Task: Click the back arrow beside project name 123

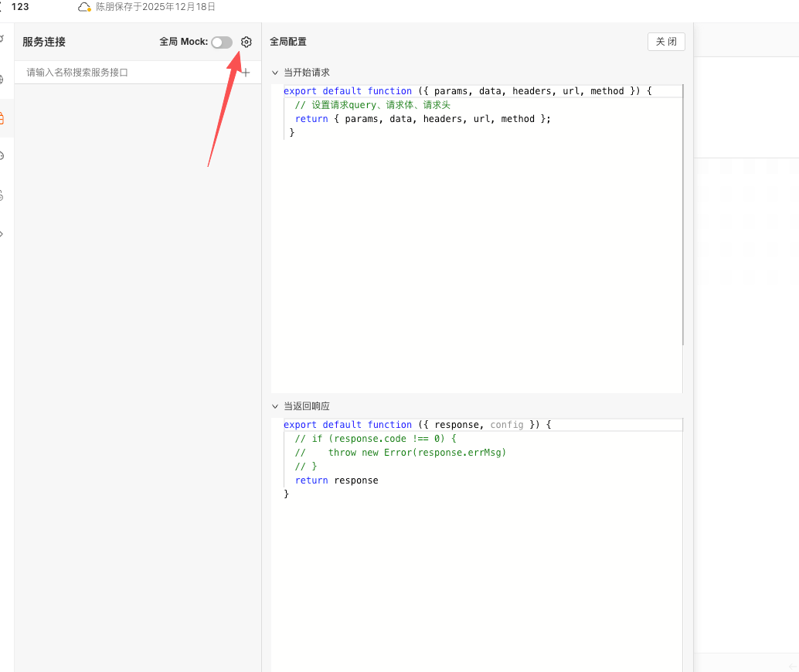Action: (x=2, y=7)
